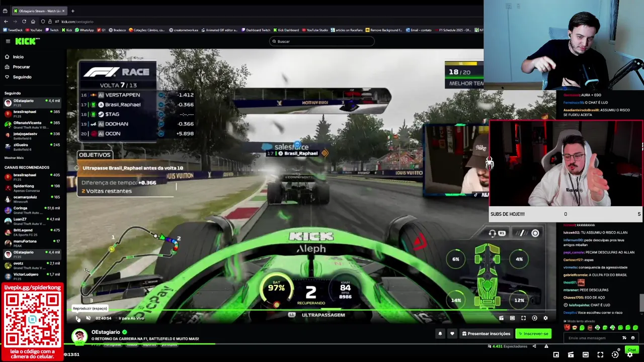Viewport: 644px width, 362px height.
Task: Open manuFortona recommended channel
Action: point(31,243)
